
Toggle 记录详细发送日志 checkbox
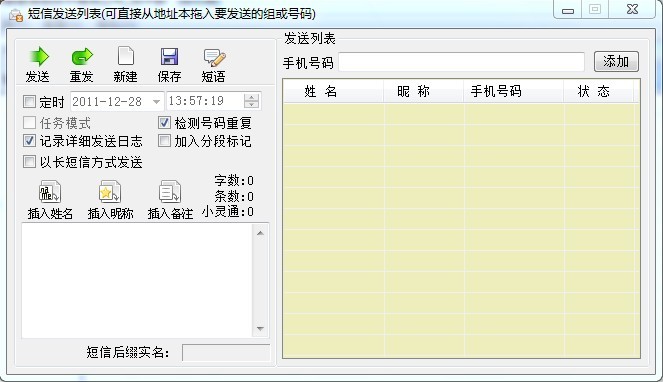point(29,140)
